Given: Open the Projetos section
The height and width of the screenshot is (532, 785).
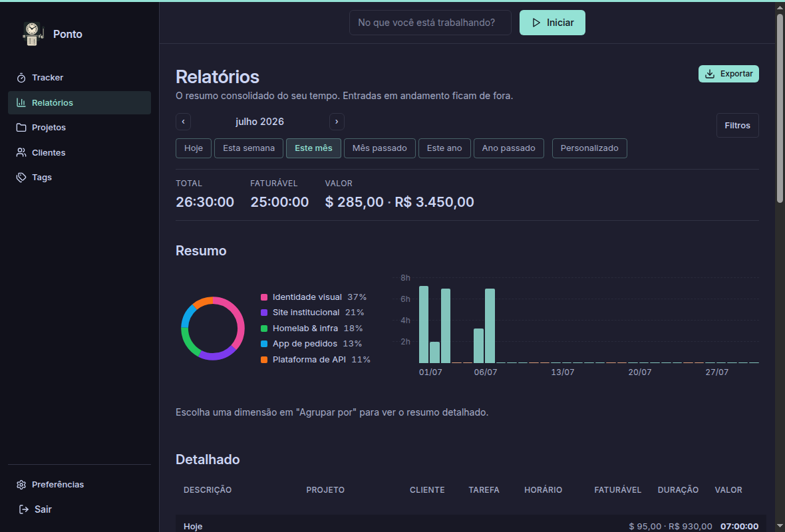Looking at the screenshot, I should [79, 128].
